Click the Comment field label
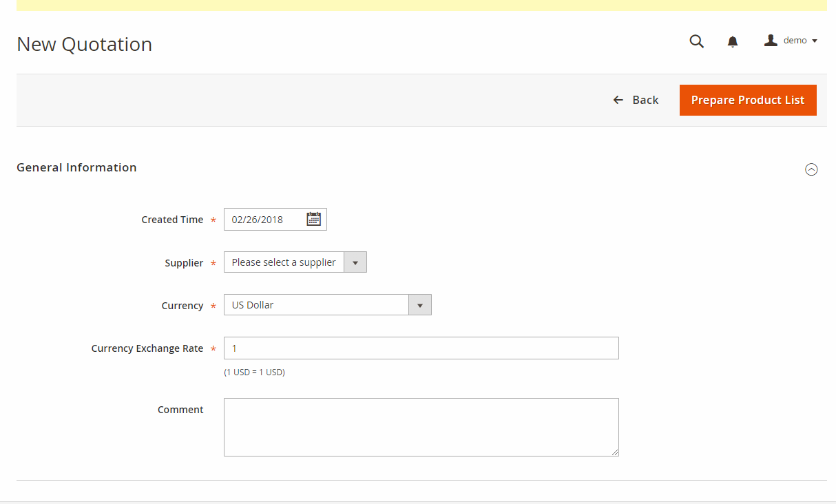The height and width of the screenshot is (504, 836). click(x=180, y=410)
